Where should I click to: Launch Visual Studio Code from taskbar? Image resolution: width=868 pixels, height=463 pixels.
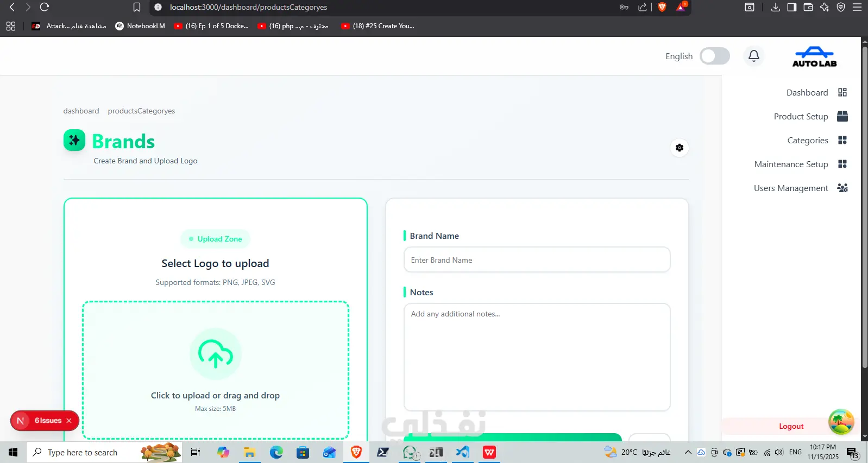[463, 452]
